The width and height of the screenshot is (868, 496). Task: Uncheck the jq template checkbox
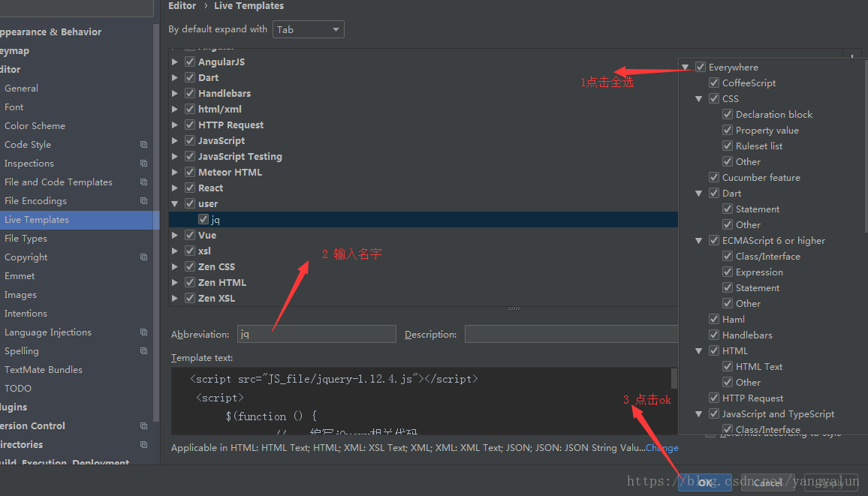click(203, 220)
